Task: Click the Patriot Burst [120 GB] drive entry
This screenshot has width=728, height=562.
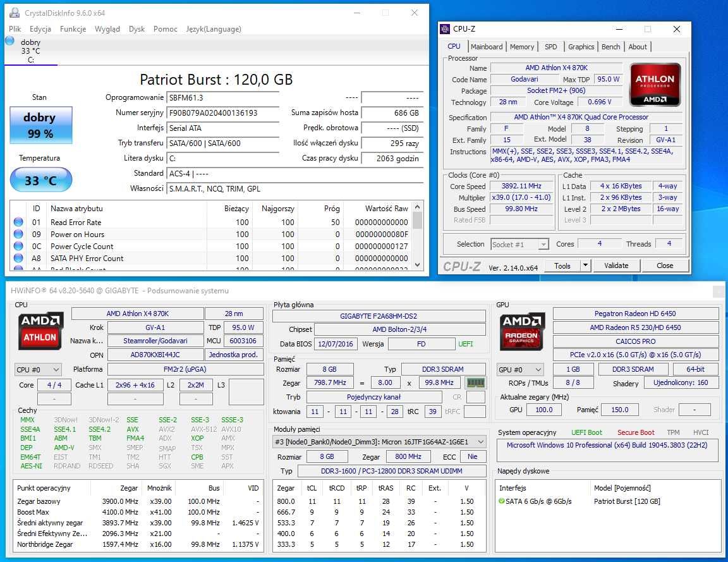Action: (x=627, y=501)
